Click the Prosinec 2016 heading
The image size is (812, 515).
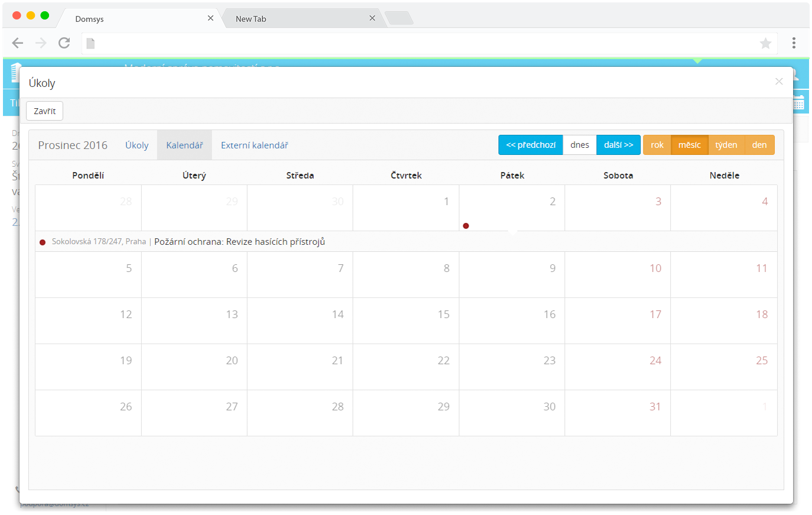(73, 145)
